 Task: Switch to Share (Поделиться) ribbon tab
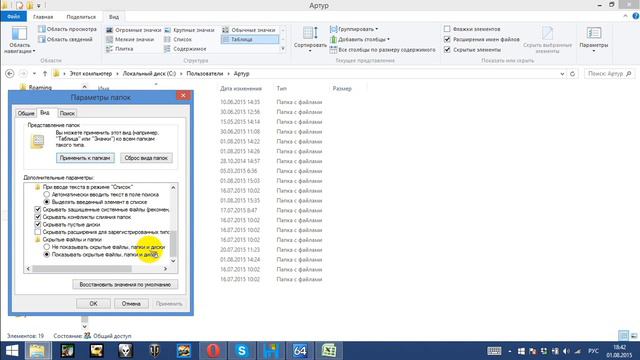pyautogui.click(x=81, y=17)
